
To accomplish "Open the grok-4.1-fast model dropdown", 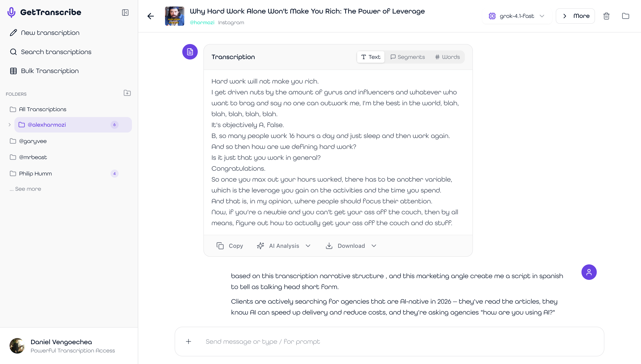I will (x=517, y=16).
